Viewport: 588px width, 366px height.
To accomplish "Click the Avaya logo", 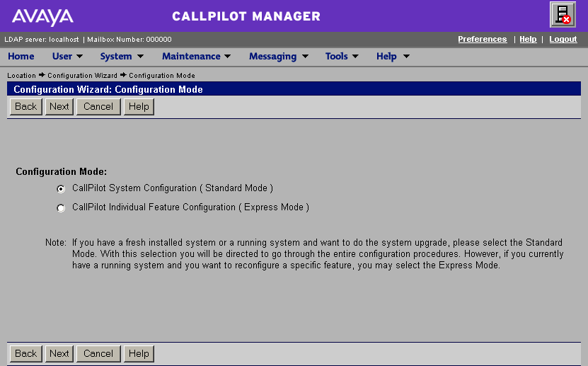I will click(42, 17).
